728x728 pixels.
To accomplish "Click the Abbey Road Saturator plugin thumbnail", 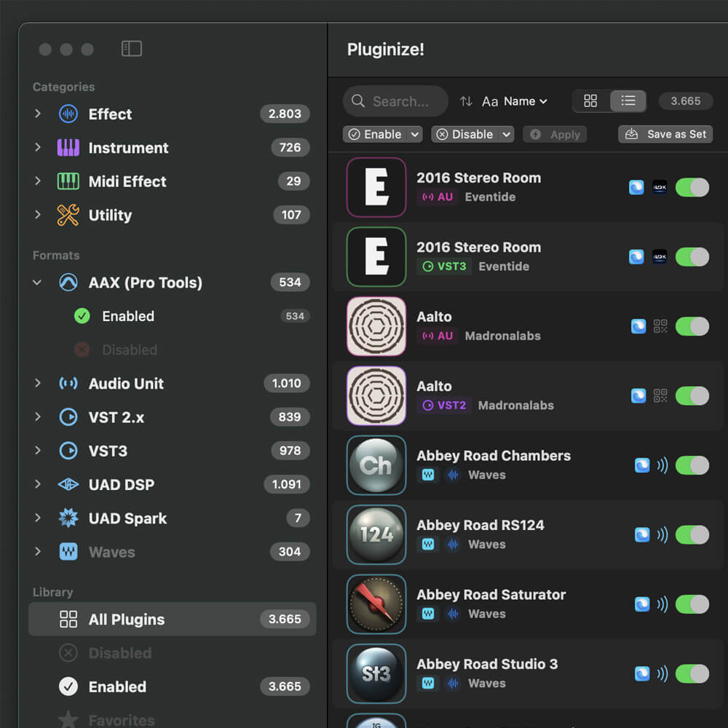I will 376,604.
